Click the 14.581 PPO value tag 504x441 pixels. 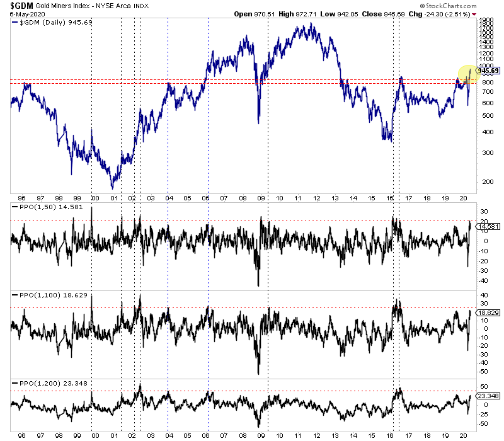488,227
